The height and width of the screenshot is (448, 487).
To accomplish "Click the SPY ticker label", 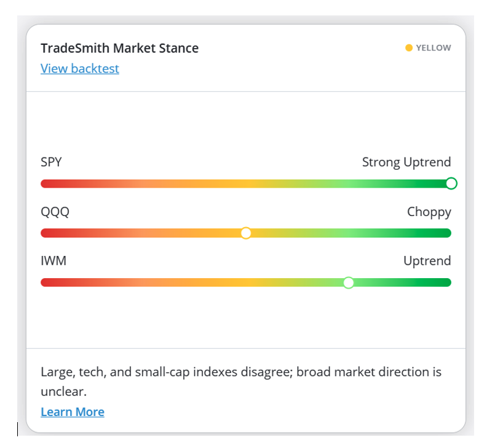I will click(x=51, y=162).
